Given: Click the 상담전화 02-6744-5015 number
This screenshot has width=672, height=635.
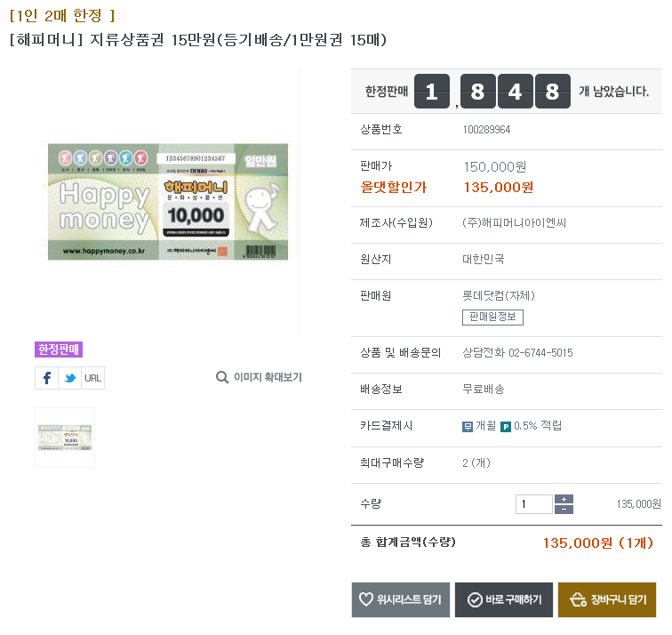Looking at the screenshot, I should (517, 353).
